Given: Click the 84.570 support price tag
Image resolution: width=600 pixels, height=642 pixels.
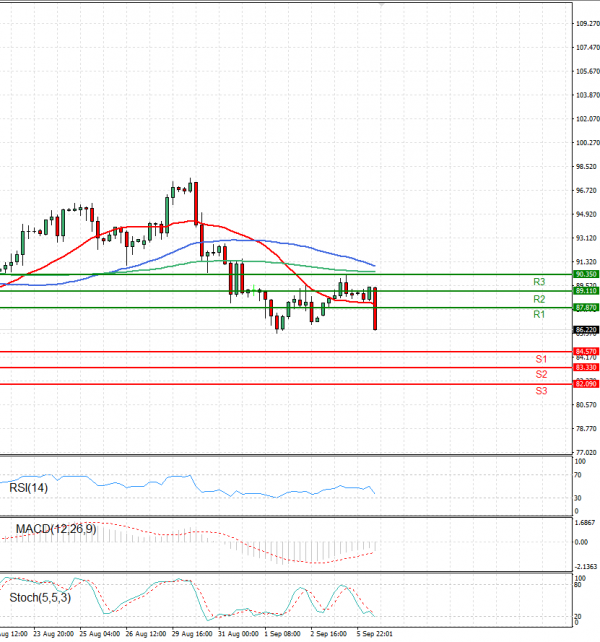Looking at the screenshot, I should point(586,351).
